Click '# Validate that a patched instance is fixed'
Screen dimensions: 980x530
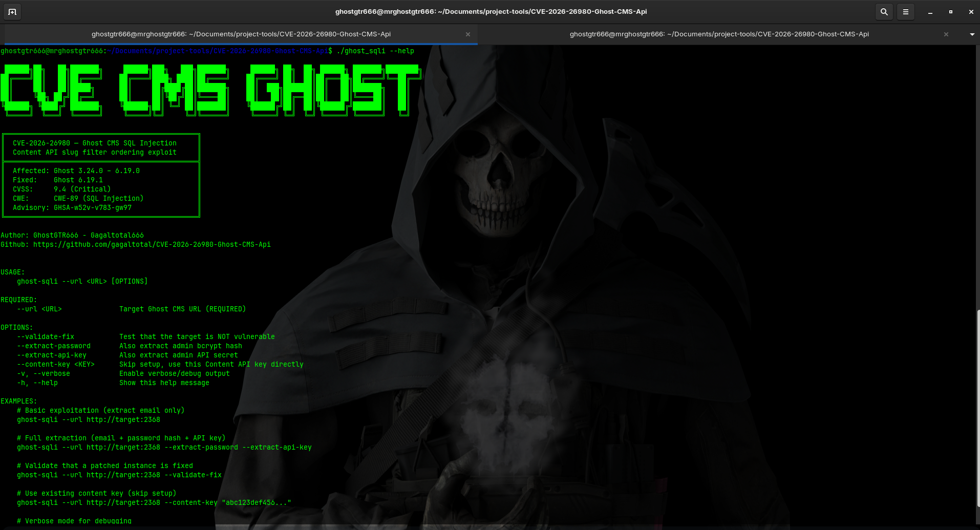pos(105,466)
